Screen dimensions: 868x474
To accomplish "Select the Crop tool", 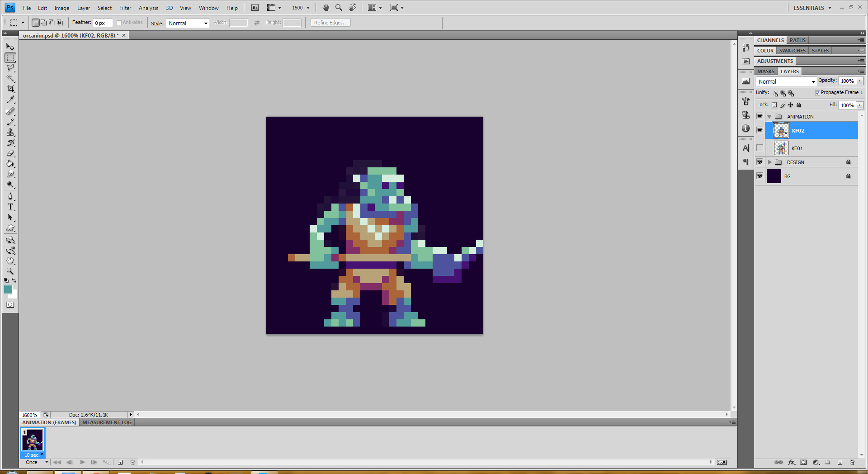I will point(10,89).
